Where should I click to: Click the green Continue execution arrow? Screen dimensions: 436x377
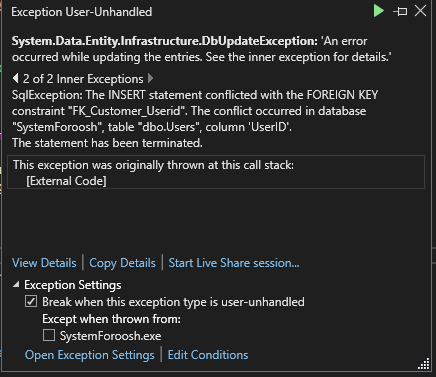pyautogui.click(x=378, y=11)
